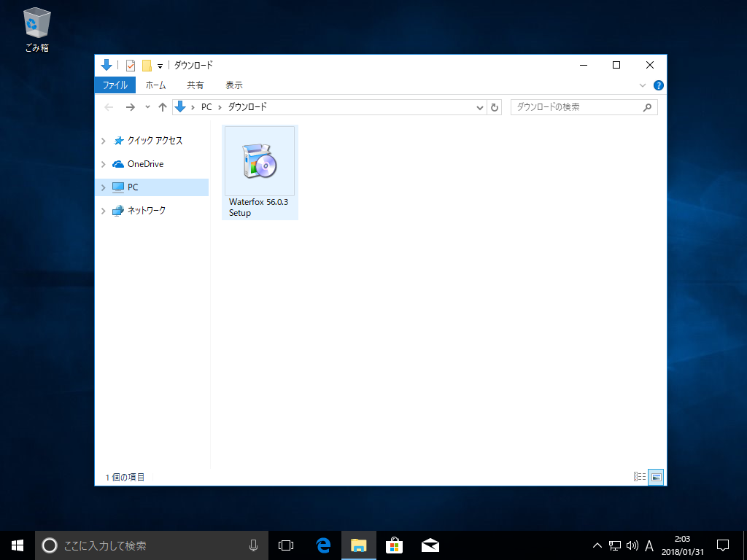Click the ダウンロードの検索 search field
This screenshot has width=747, height=560.
584,107
